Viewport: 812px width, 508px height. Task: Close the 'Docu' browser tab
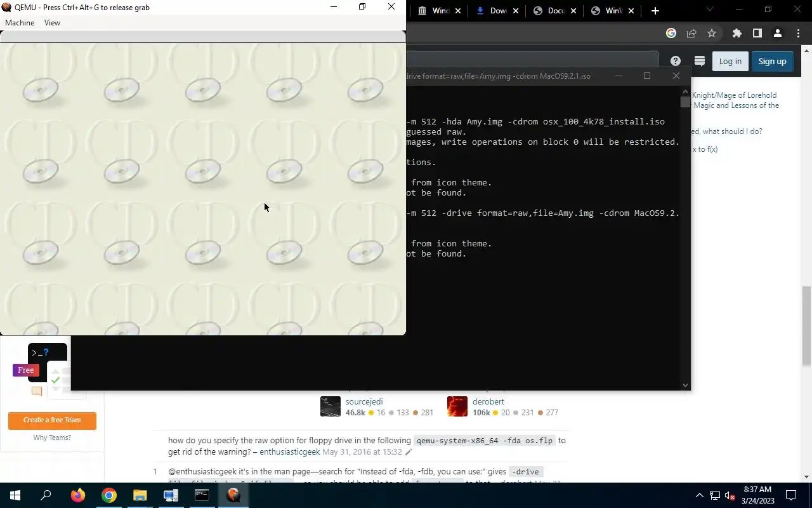click(573, 11)
